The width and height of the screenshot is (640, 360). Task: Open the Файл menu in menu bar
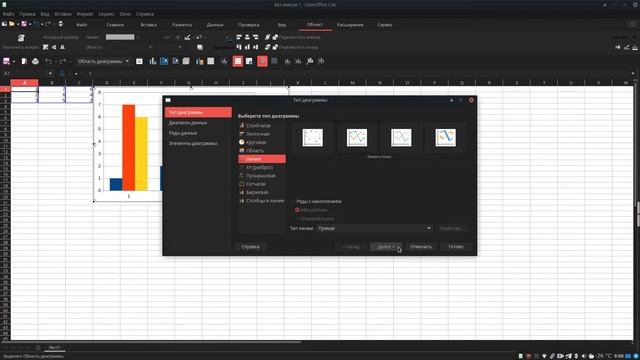8,14
